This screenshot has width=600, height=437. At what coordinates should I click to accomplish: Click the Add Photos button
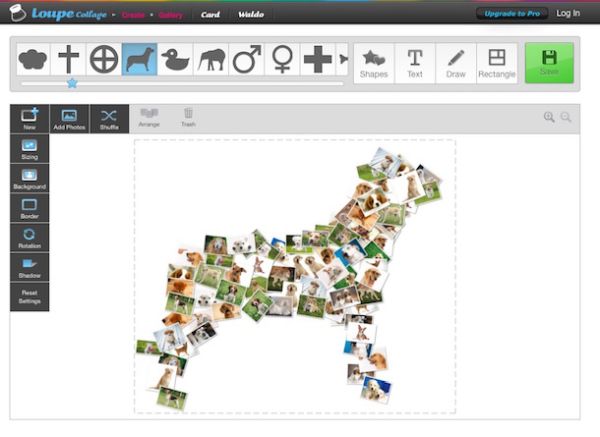pos(69,119)
